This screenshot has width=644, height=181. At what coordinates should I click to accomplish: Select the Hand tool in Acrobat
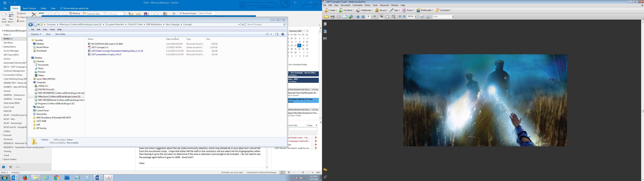tap(387, 17)
